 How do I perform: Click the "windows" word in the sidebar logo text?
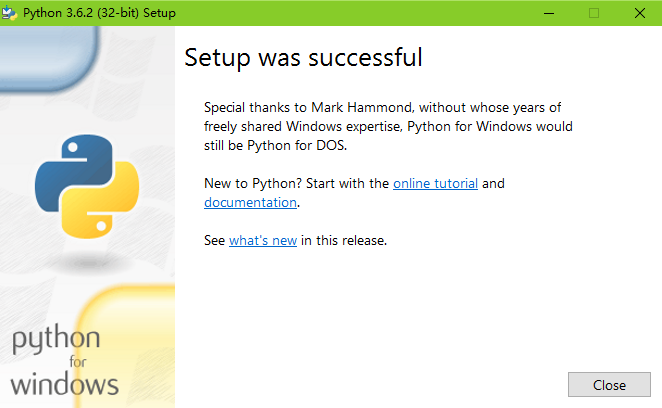pos(66,383)
